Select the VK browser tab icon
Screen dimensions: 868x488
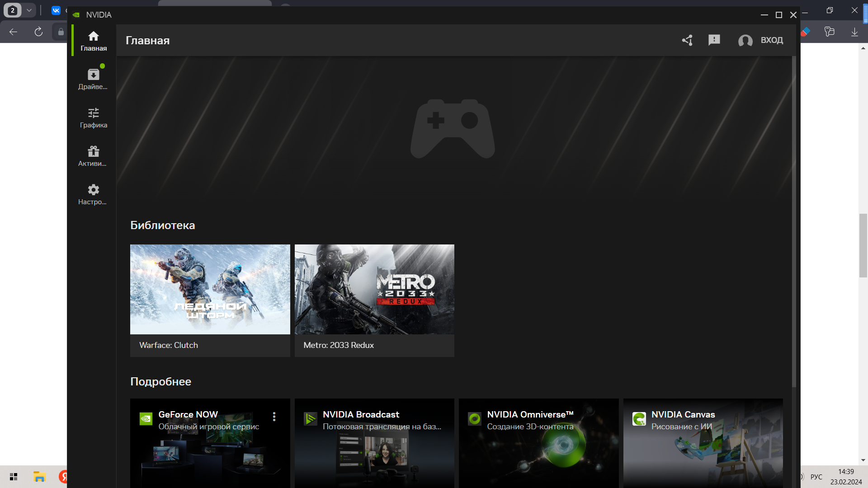[56, 10]
